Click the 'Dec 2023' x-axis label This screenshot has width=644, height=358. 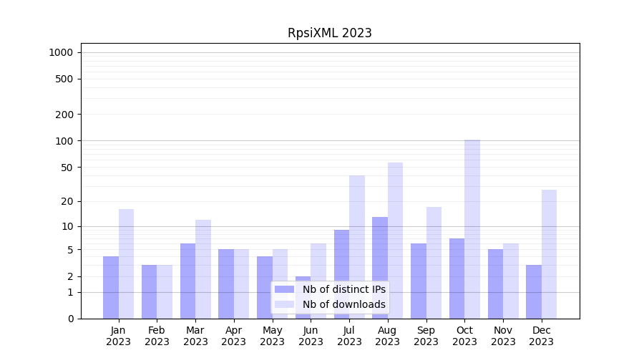[542, 336]
